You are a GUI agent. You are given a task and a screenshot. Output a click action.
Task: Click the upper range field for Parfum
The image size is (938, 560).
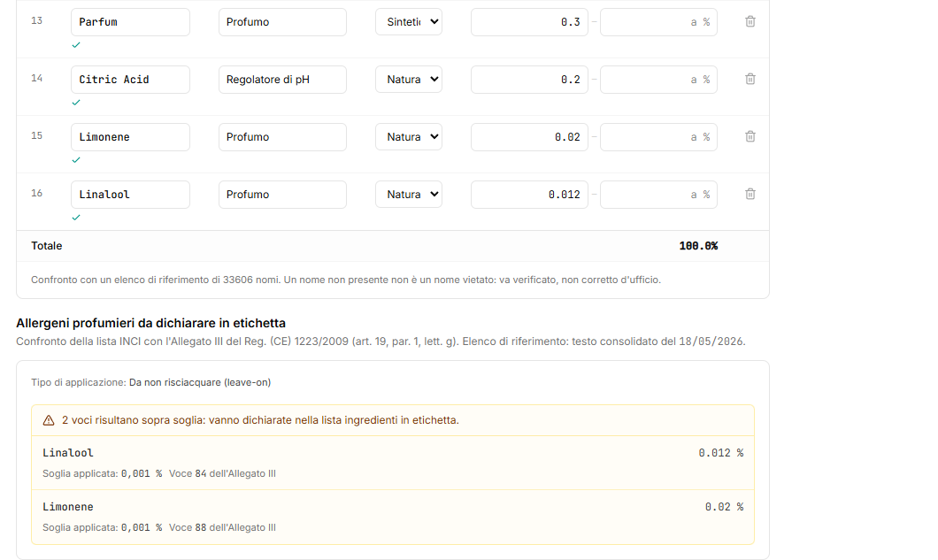pos(658,22)
